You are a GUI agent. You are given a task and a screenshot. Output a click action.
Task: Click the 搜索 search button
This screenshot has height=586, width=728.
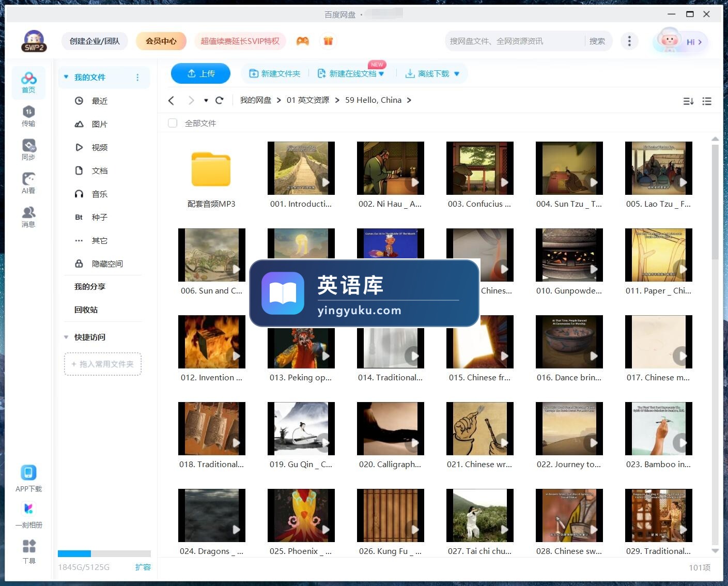point(597,41)
